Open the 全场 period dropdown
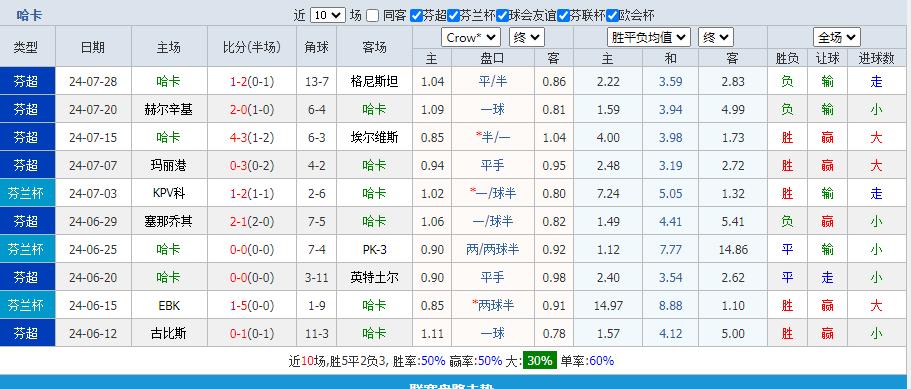The width and height of the screenshot is (911, 389). click(836, 38)
